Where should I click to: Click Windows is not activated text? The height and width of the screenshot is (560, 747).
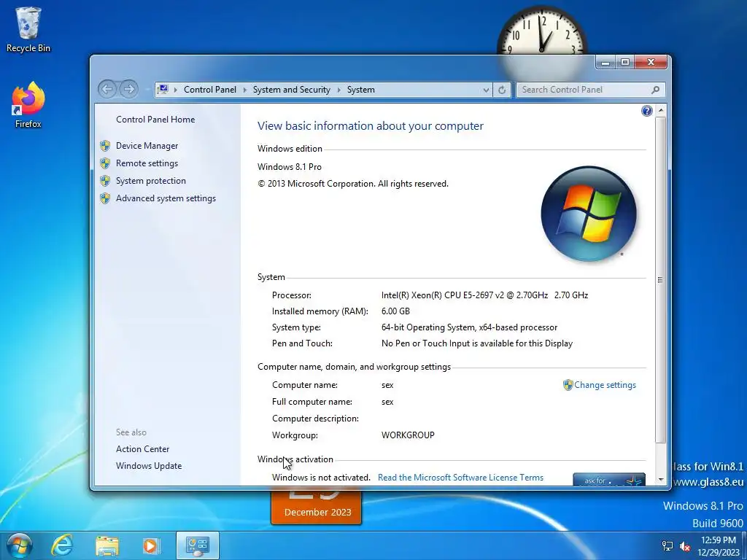(321, 478)
